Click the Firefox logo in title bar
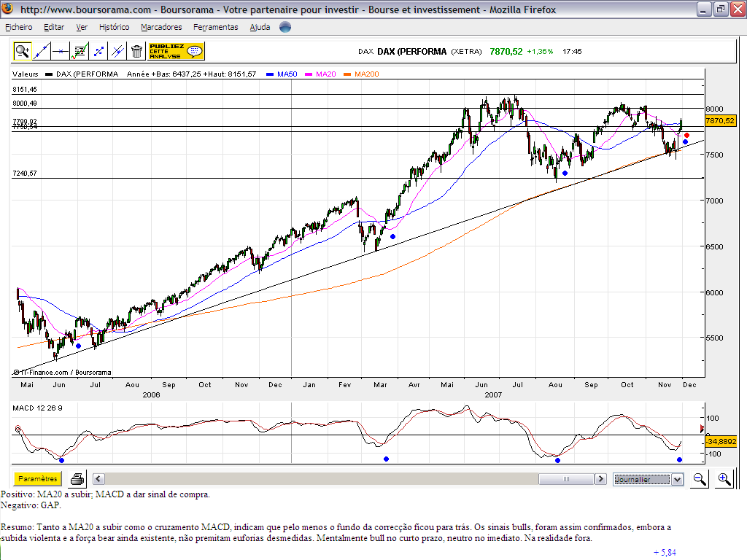747x560 pixels. click(x=8, y=9)
